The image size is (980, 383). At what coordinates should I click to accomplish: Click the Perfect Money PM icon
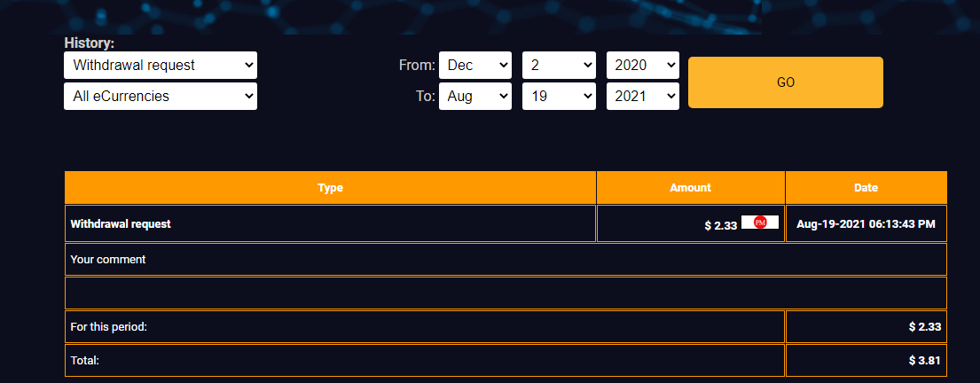coord(759,222)
